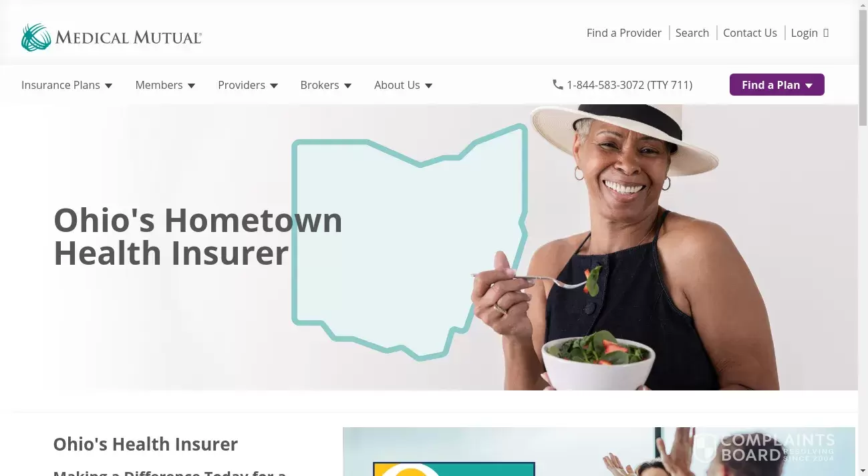
Task: Go to the Search page
Action: click(x=692, y=33)
